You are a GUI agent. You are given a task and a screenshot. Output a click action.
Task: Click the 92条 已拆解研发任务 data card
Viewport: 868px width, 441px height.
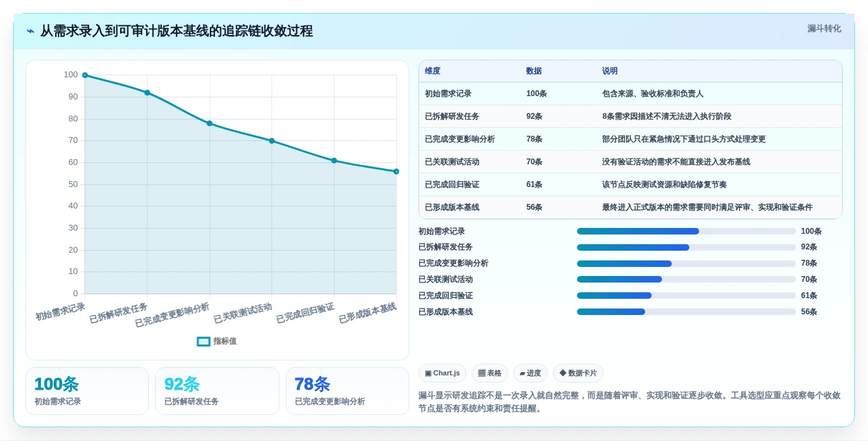(x=217, y=391)
